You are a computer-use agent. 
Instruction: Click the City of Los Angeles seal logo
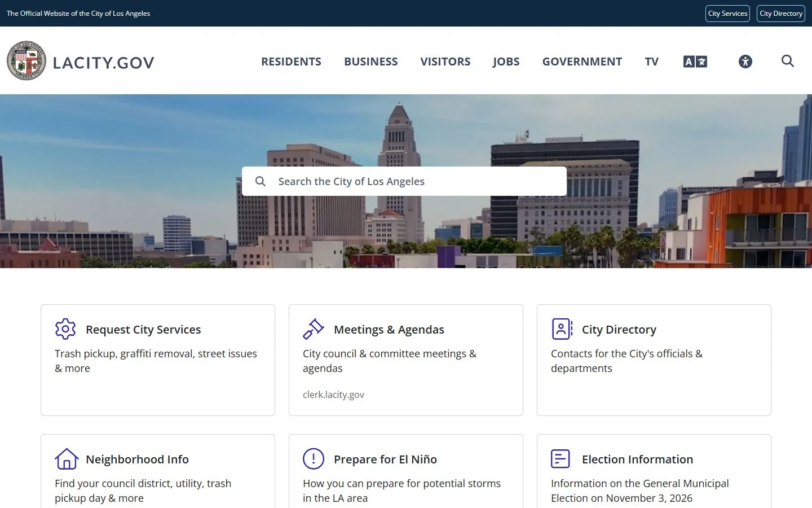(27, 60)
